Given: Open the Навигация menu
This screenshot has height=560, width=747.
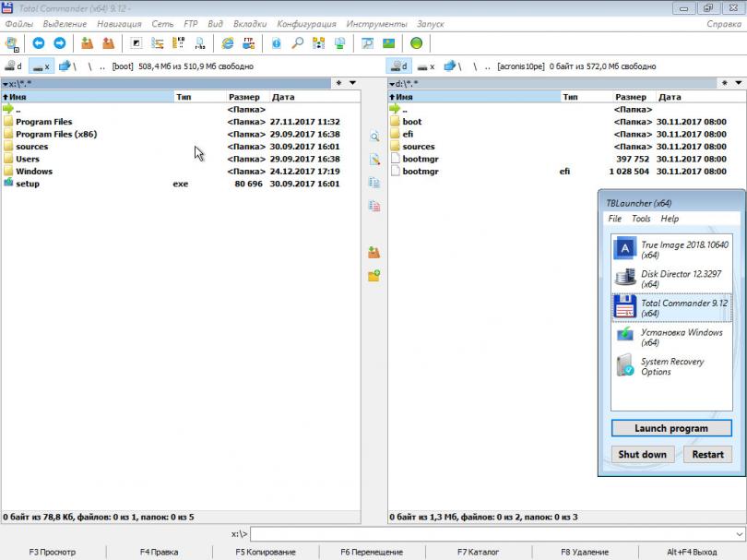Looking at the screenshot, I should [119, 24].
